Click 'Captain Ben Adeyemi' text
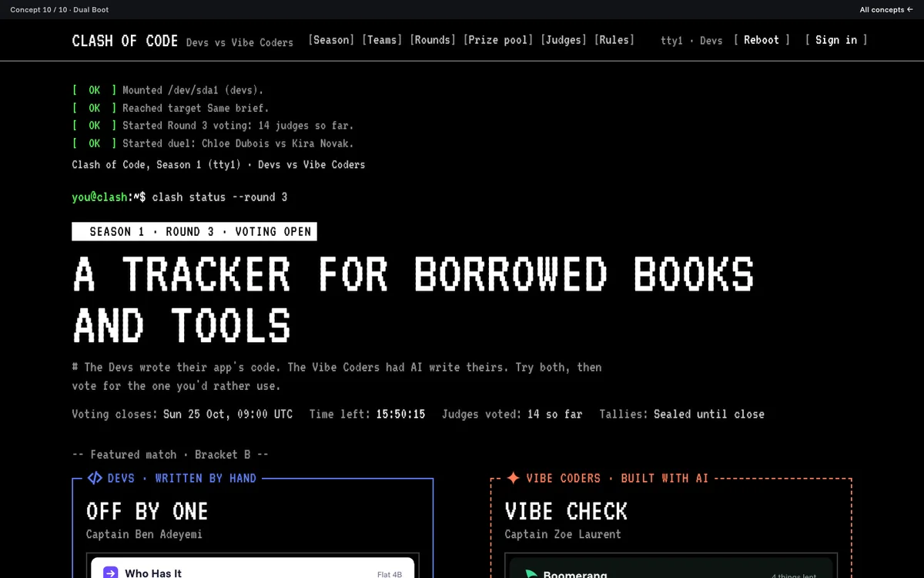The width and height of the screenshot is (924, 578). pyautogui.click(x=144, y=534)
